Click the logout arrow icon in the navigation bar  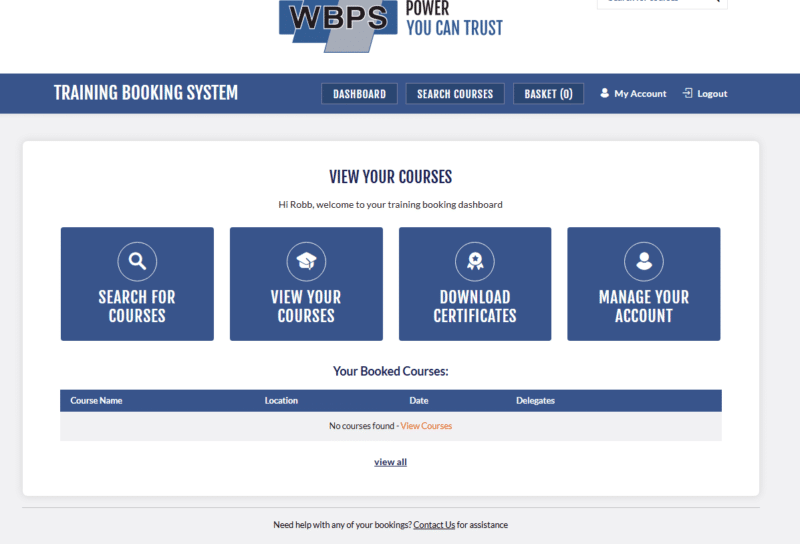point(687,93)
